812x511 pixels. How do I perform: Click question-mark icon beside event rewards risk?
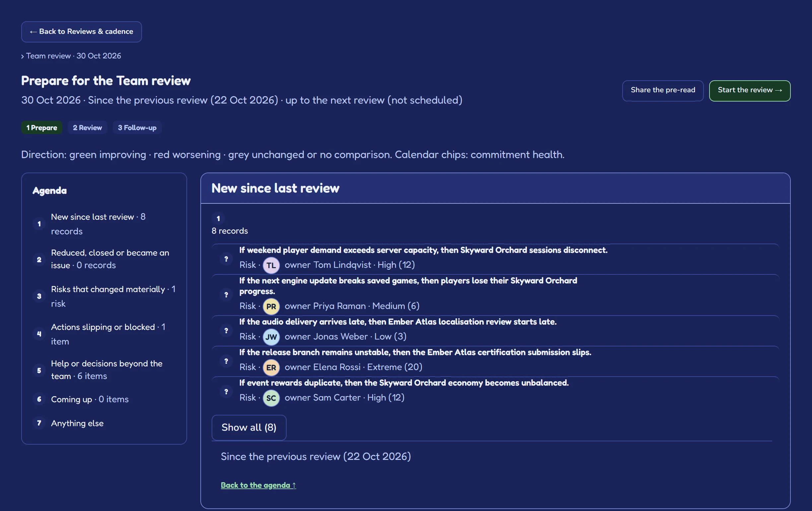tap(226, 392)
